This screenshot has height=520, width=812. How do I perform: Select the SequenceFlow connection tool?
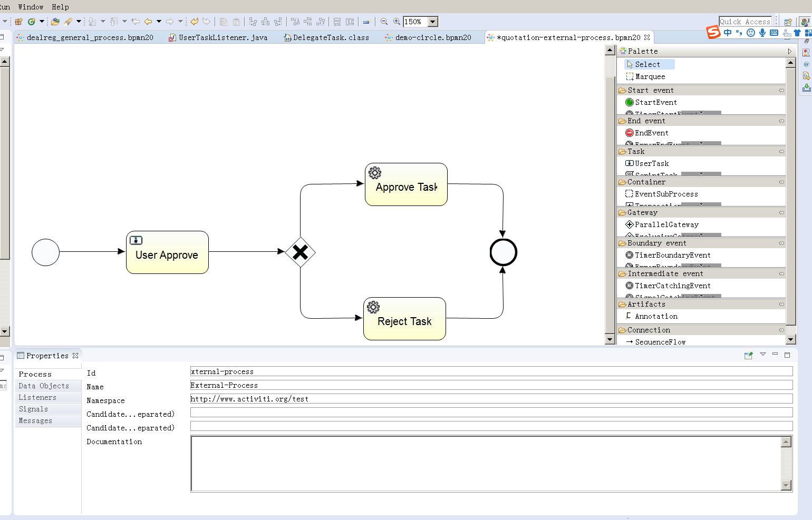[660, 341]
